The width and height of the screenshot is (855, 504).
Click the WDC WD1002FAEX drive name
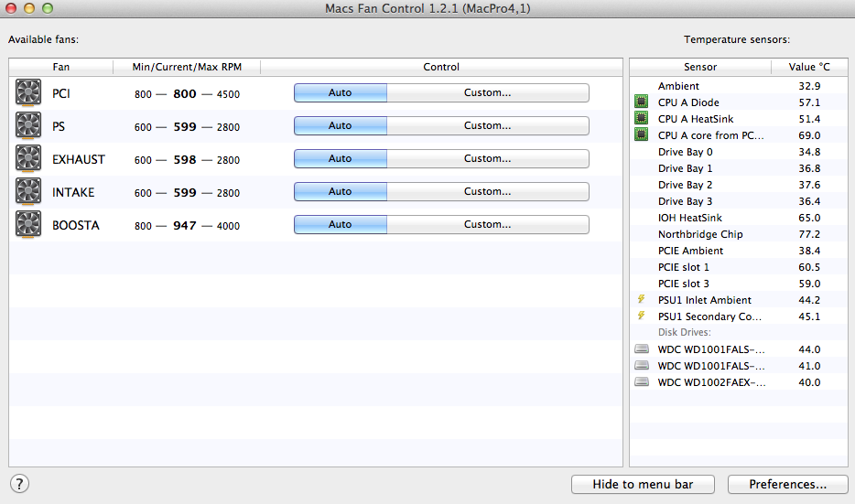click(x=711, y=382)
